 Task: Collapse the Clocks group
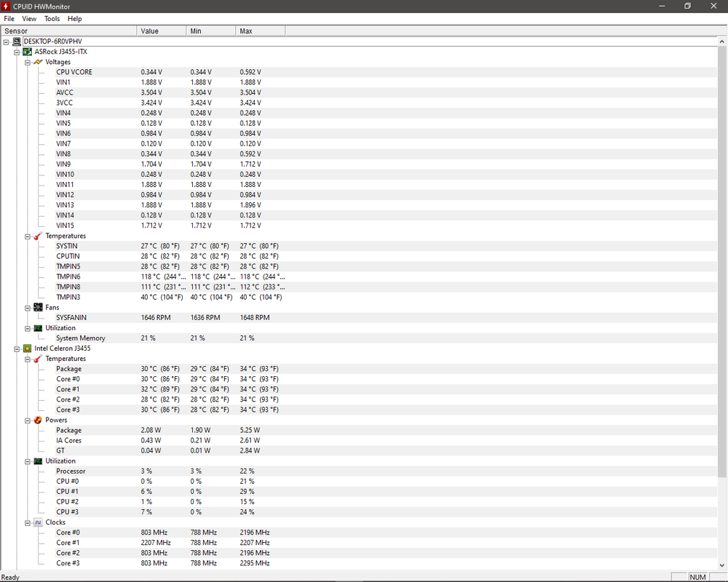coord(28,522)
